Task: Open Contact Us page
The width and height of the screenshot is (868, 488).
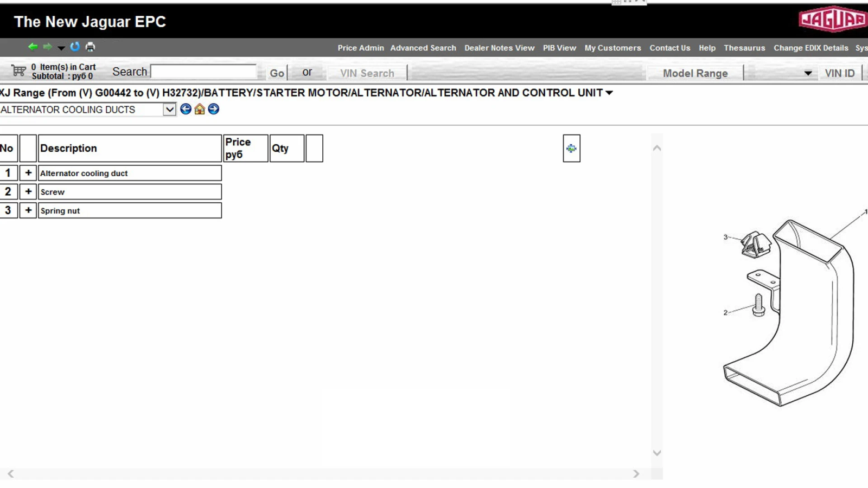Action: pos(670,48)
